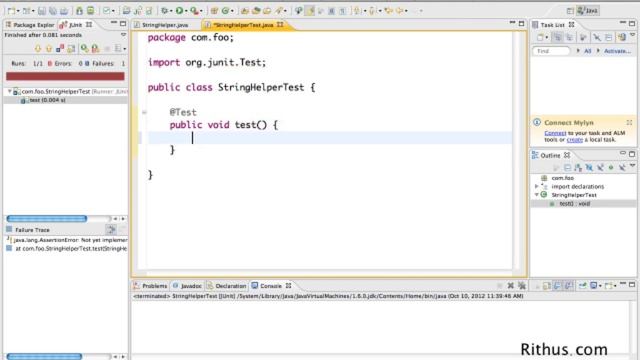Click Remove Launch icon in Console toolbar

[511, 285]
